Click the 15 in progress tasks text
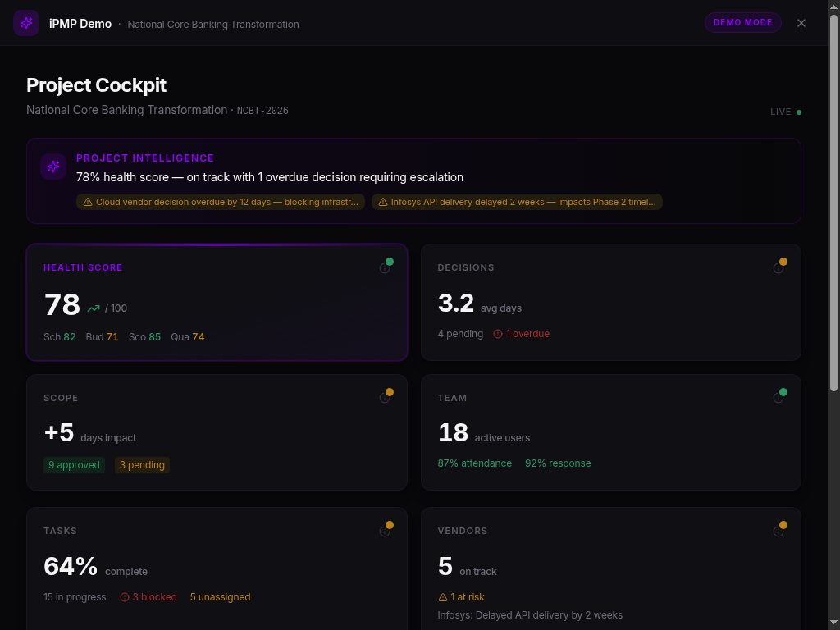 pos(75,597)
